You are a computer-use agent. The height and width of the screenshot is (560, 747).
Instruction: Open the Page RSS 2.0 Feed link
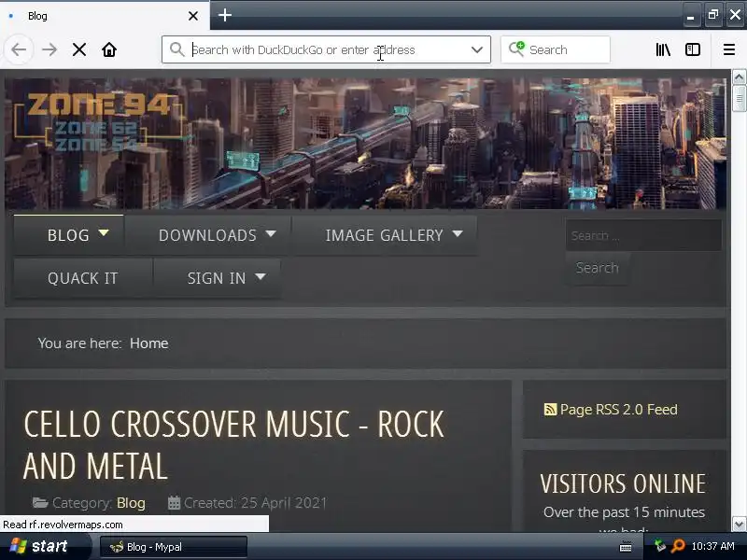pos(618,410)
